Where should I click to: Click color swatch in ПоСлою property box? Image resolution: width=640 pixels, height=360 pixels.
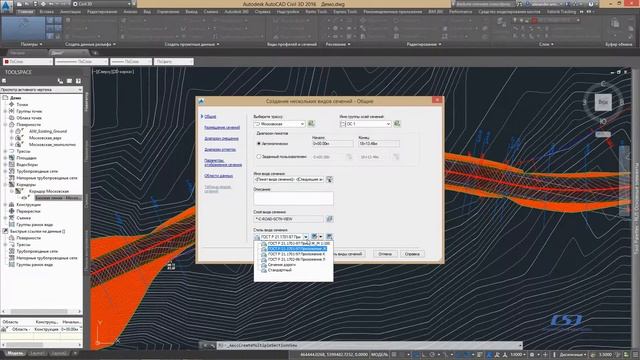coord(7,62)
